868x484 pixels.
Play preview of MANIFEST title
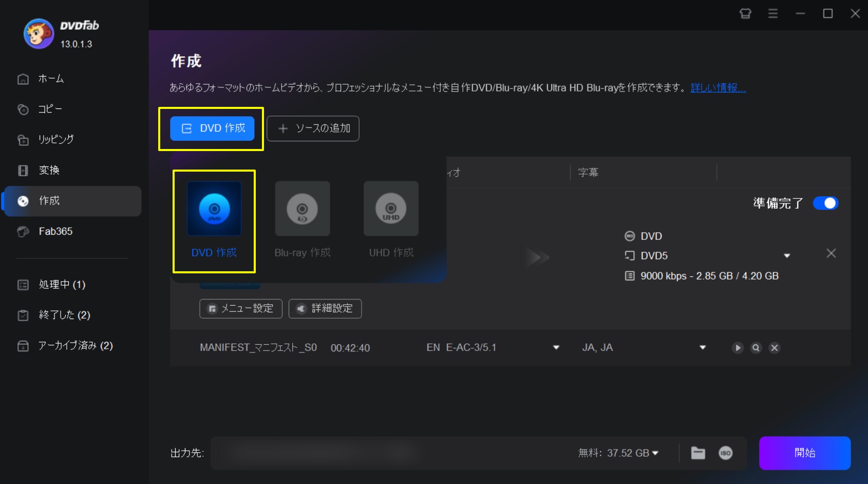click(x=738, y=348)
